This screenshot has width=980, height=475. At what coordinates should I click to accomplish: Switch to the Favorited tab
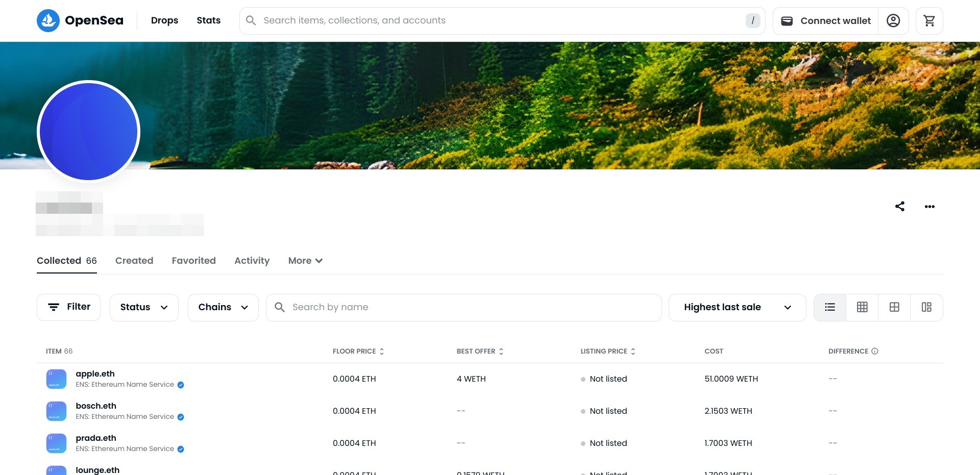tap(194, 261)
